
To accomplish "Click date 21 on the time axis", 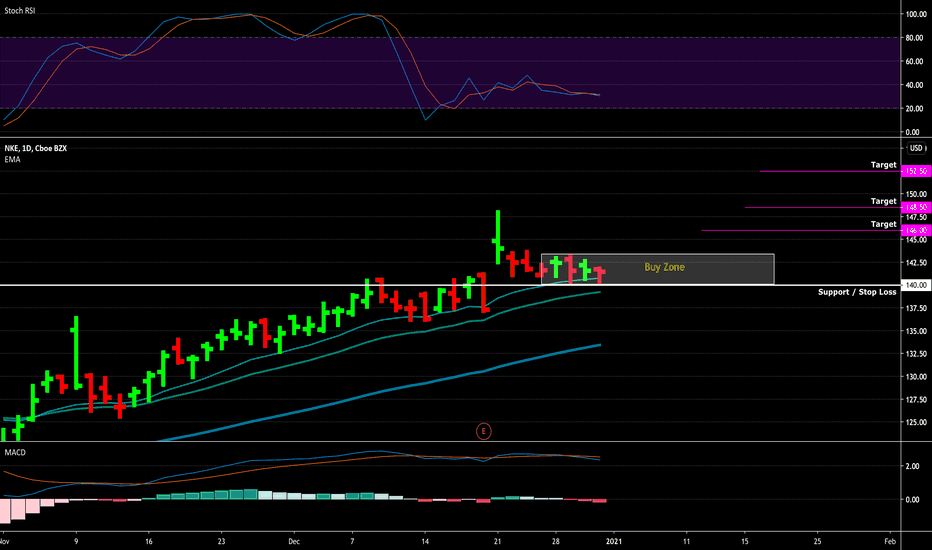I will [498, 541].
